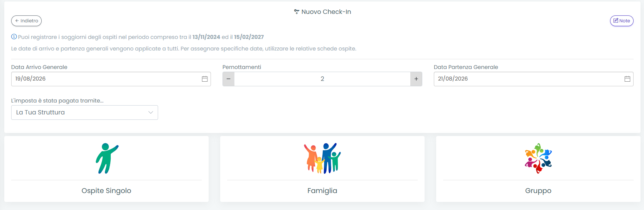
Task: Click the family people icon
Action: coord(322,158)
